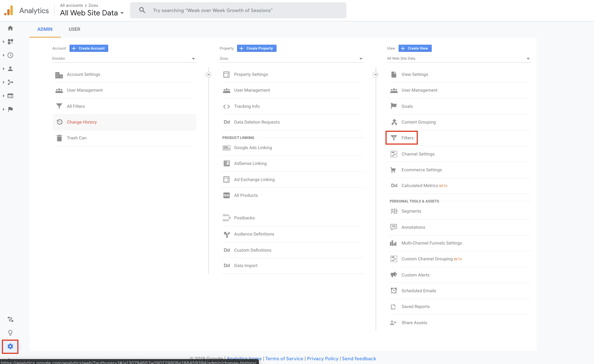
Task: Click the Admin gear icon in sidebar
Action: coord(10,346)
